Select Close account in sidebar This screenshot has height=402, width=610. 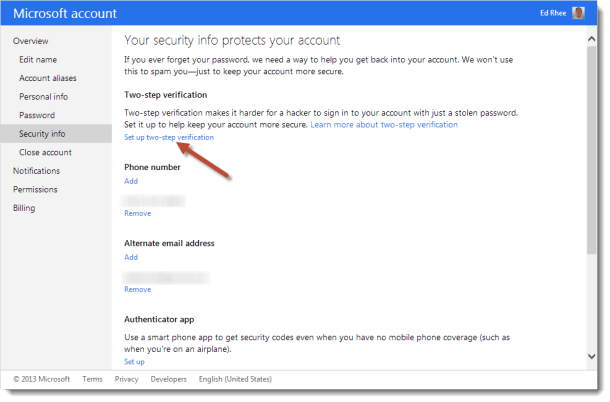(45, 152)
